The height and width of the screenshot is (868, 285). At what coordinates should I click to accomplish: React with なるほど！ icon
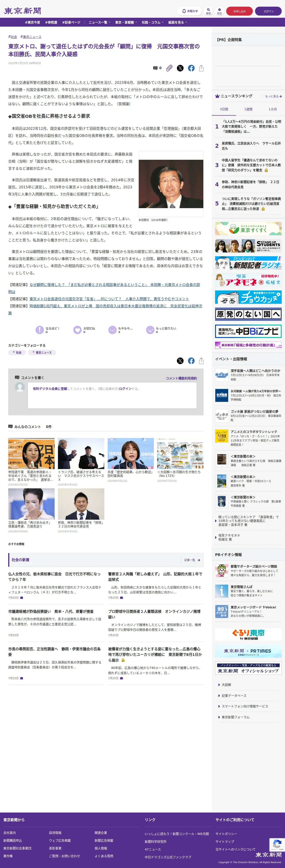click(x=40, y=330)
